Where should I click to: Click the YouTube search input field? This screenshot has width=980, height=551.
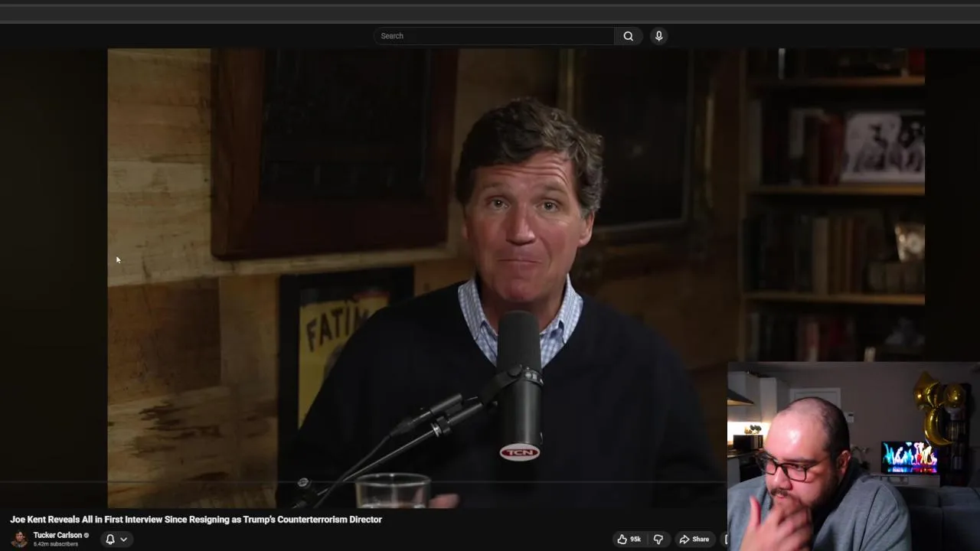tap(494, 36)
